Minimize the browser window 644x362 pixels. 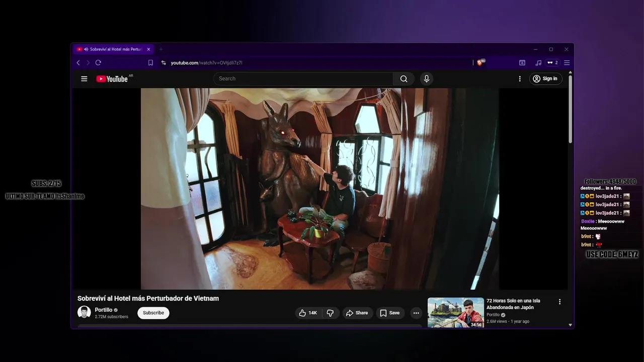[x=535, y=49]
